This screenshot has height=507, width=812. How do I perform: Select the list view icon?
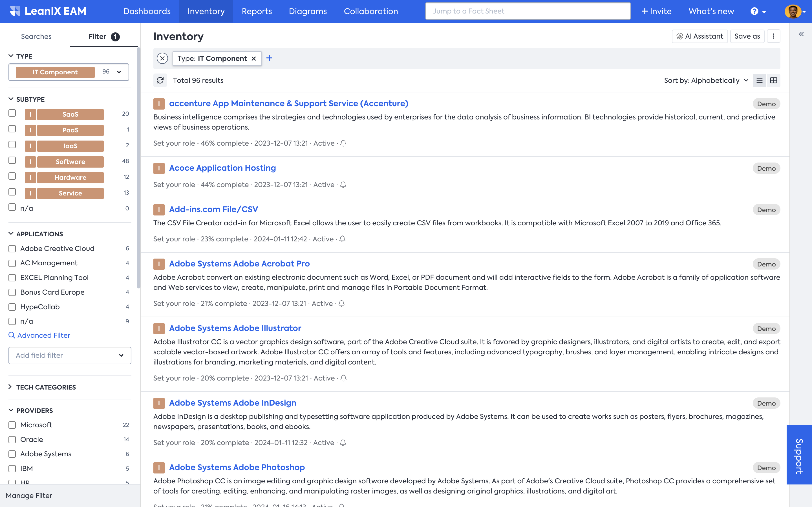(759, 81)
